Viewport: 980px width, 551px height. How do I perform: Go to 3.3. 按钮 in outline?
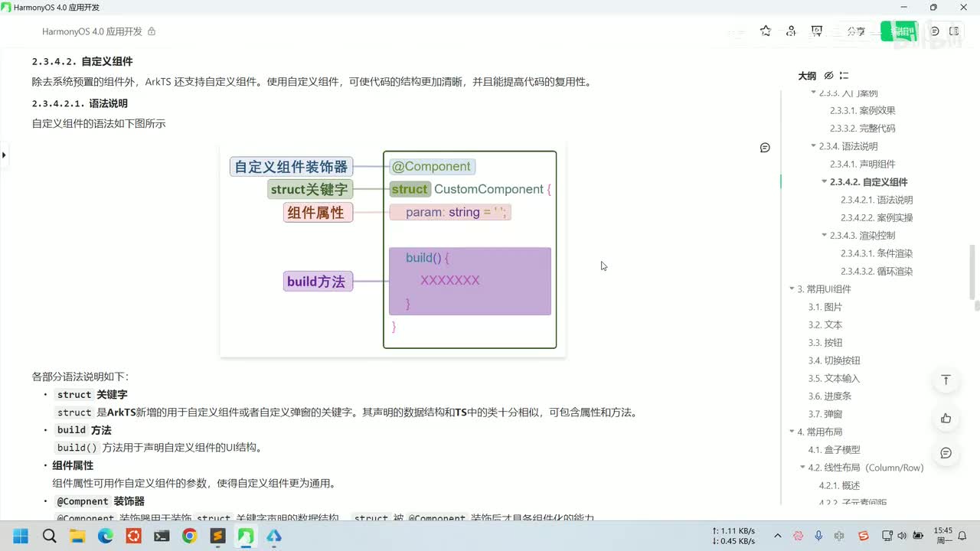pyautogui.click(x=825, y=343)
